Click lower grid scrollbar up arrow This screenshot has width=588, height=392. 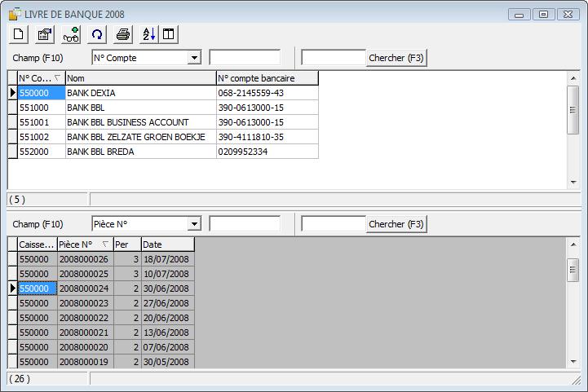[x=573, y=244]
